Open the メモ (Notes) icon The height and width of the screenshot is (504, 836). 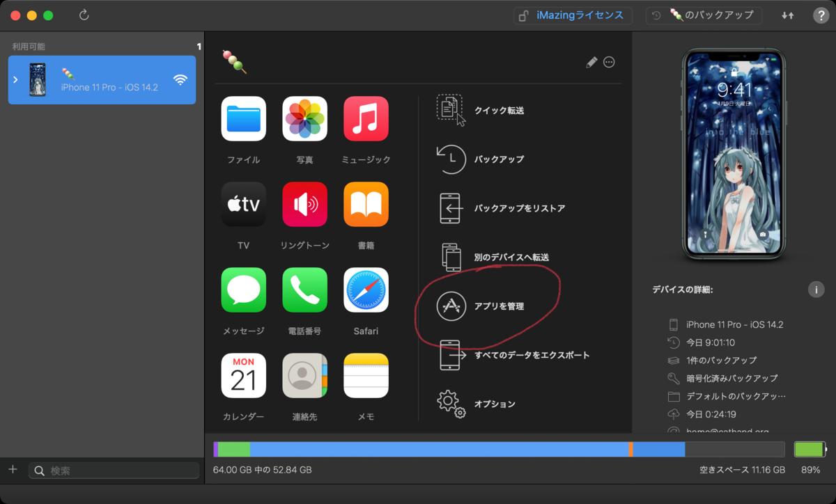(366, 375)
